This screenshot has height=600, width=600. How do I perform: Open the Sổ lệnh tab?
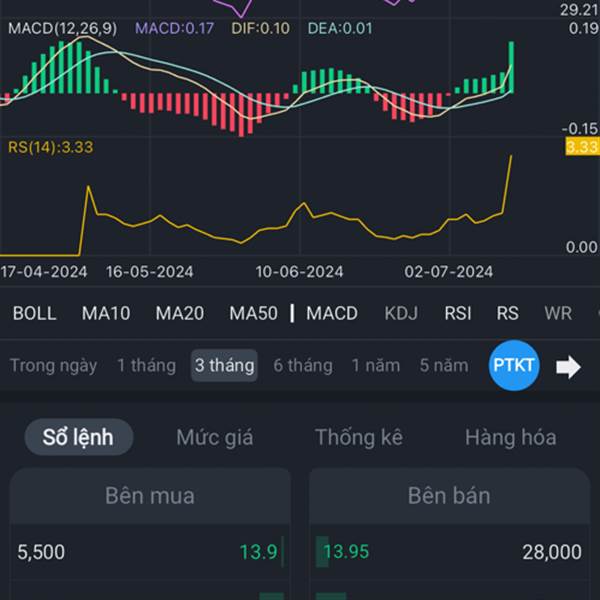(x=79, y=437)
